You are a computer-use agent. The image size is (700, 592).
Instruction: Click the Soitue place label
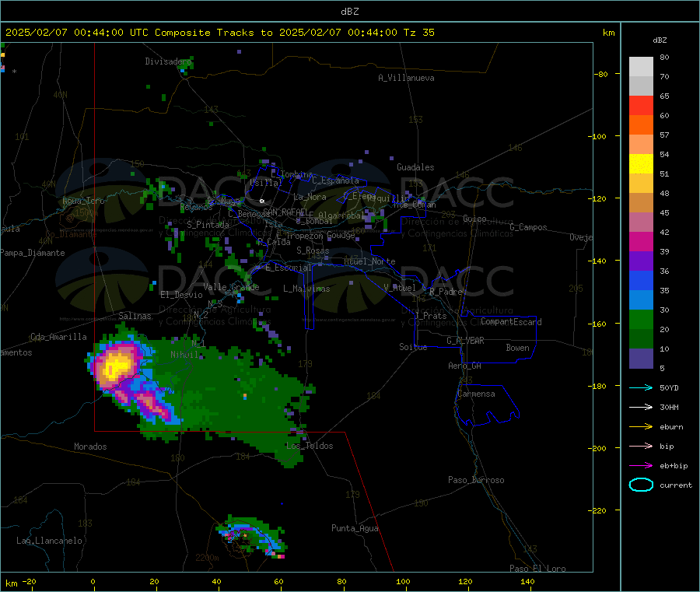click(x=413, y=347)
